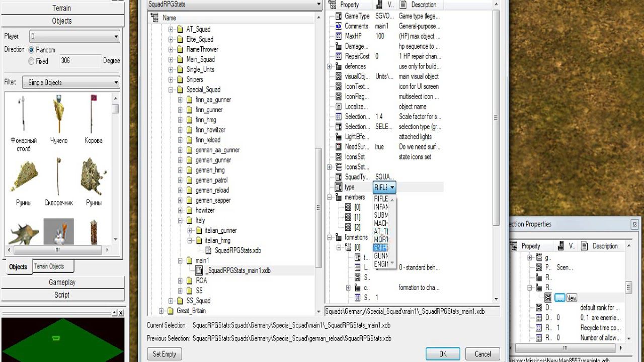Choose MORTAR in the type dropdown list
Image resolution: width=644 pixels, height=362 pixels.
[x=381, y=239]
